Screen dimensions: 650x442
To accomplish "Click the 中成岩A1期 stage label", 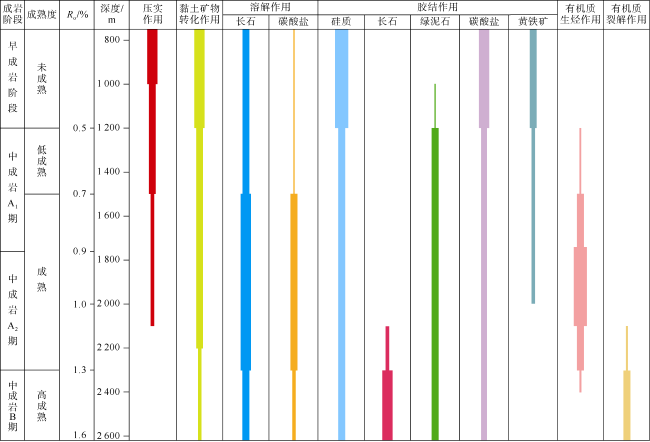I will click(x=12, y=187).
